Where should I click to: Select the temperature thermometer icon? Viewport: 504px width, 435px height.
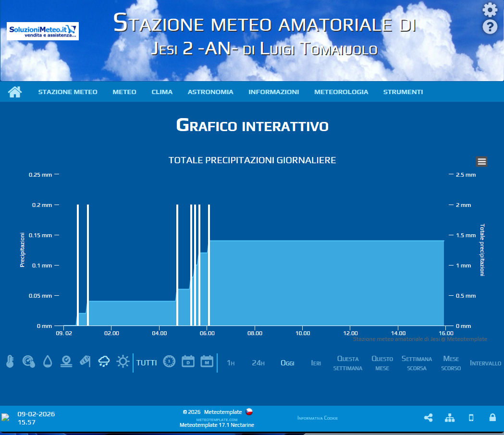(x=10, y=362)
